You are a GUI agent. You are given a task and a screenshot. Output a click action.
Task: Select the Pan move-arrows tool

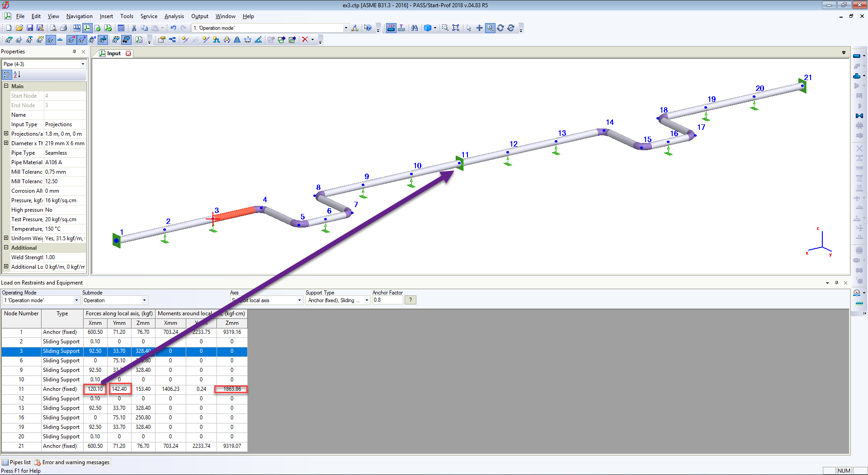point(479,28)
